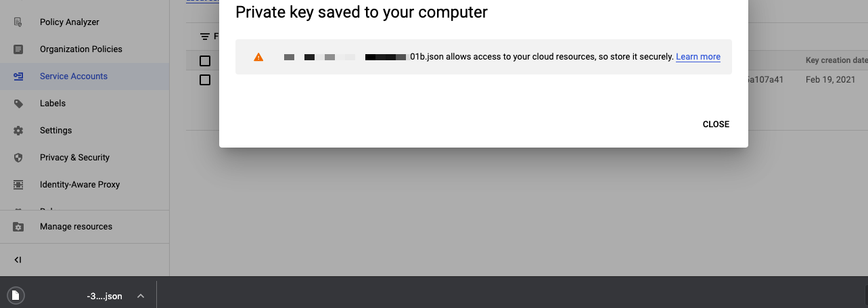Click the Manage resources icon

18,227
